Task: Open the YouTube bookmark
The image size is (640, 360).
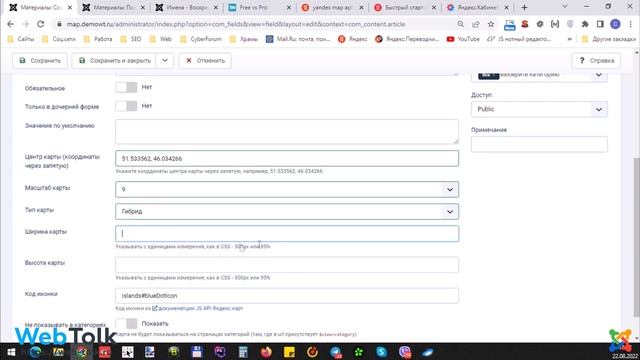Action: tap(463, 39)
